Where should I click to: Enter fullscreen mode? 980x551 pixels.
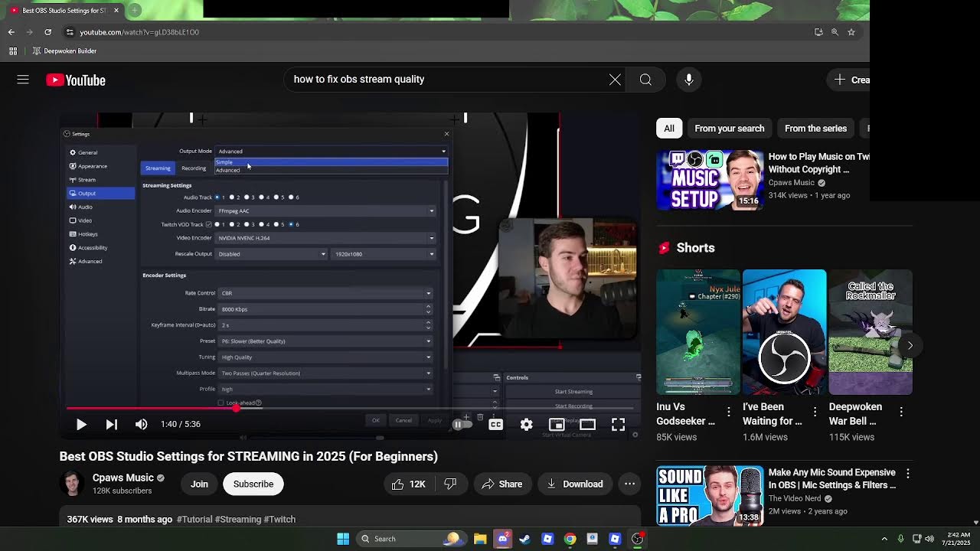pyautogui.click(x=619, y=424)
